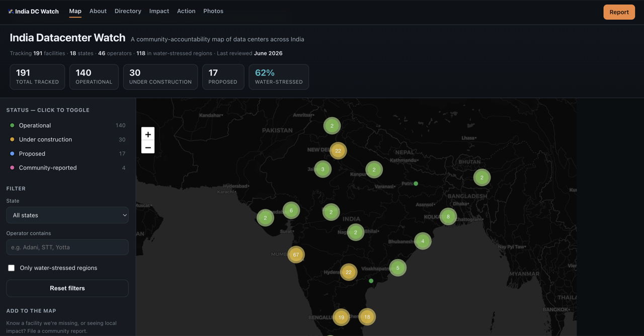
Task: Open the Bengaluru cluster marker showing 19
Action: pos(342,317)
